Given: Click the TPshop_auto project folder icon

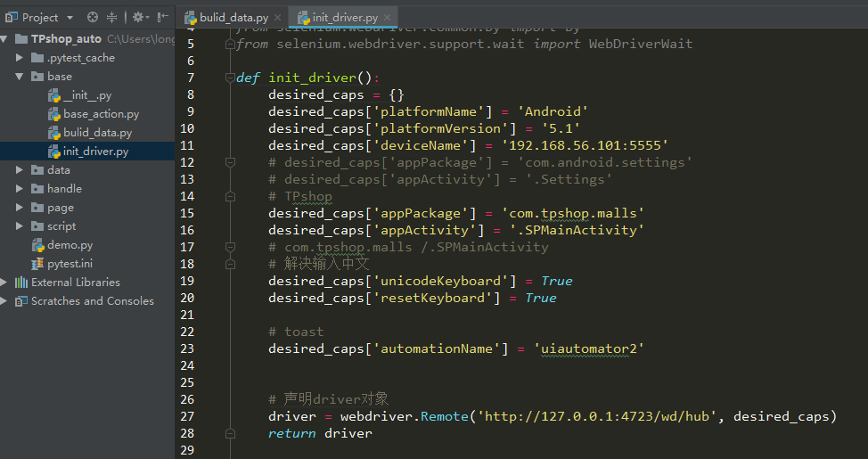Looking at the screenshot, I should pyautogui.click(x=21, y=38).
